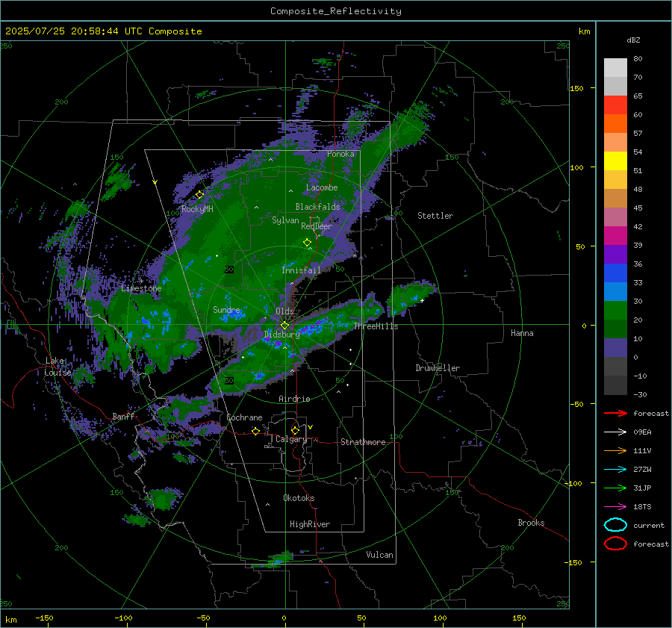The height and width of the screenshot is (628, 672).
Task: Click the HighRiver city label
Action: (x=310, y=524)
